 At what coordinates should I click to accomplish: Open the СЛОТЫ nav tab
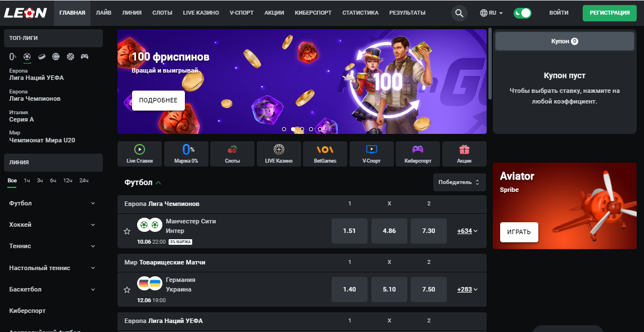click(162, 13)
